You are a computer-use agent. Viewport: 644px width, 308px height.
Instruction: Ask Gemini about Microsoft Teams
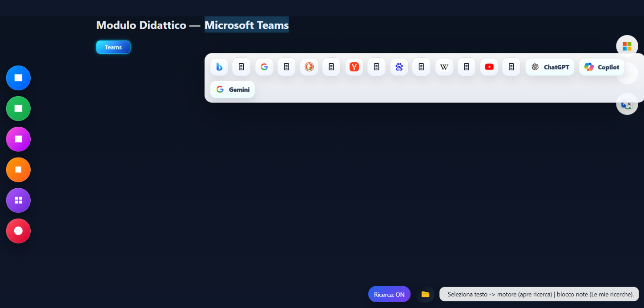233,89
